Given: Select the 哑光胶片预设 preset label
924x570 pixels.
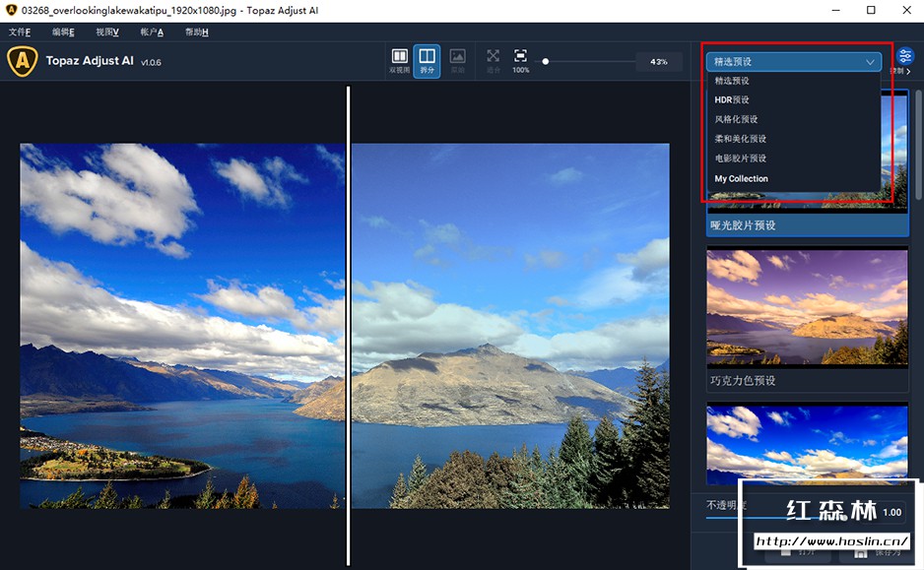Looking at the screenshot, I should [x=743, y=225].
